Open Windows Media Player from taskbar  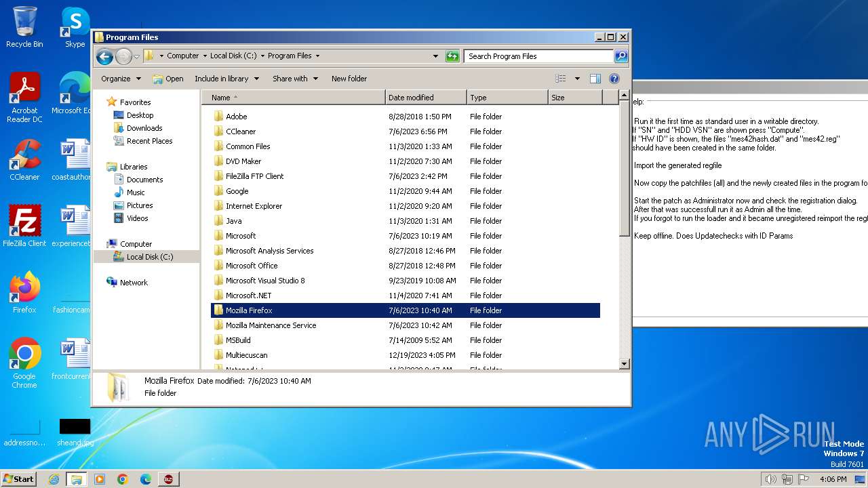tap(100, 479)
